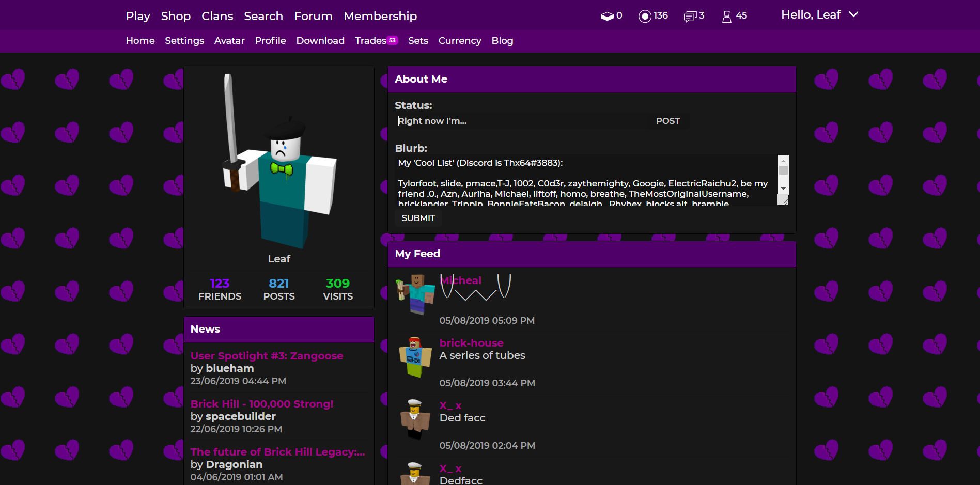The height and width of the screenshot is (485, 980).
Task: Open the Play menu
Action: pos(138,16)
